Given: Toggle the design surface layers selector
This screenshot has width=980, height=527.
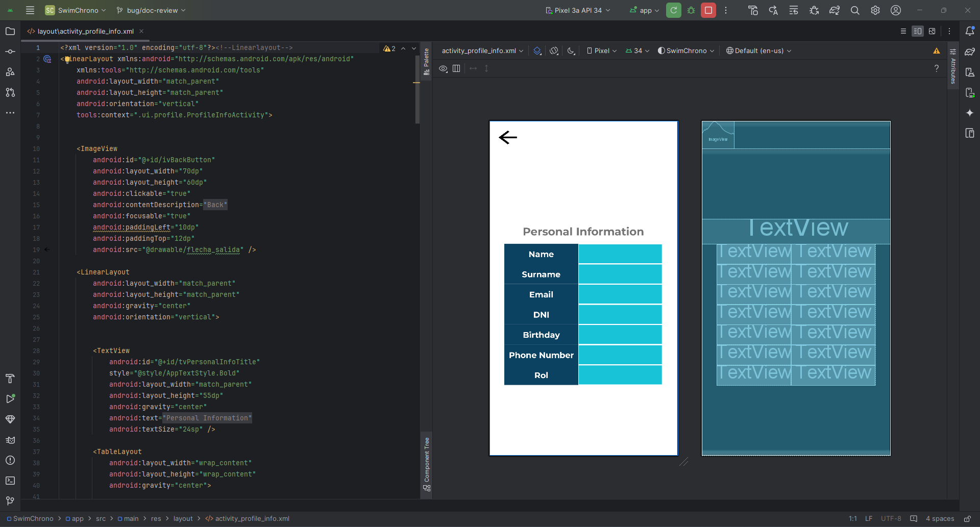Looking at the screenshot, I should click(x=537, y=51).
